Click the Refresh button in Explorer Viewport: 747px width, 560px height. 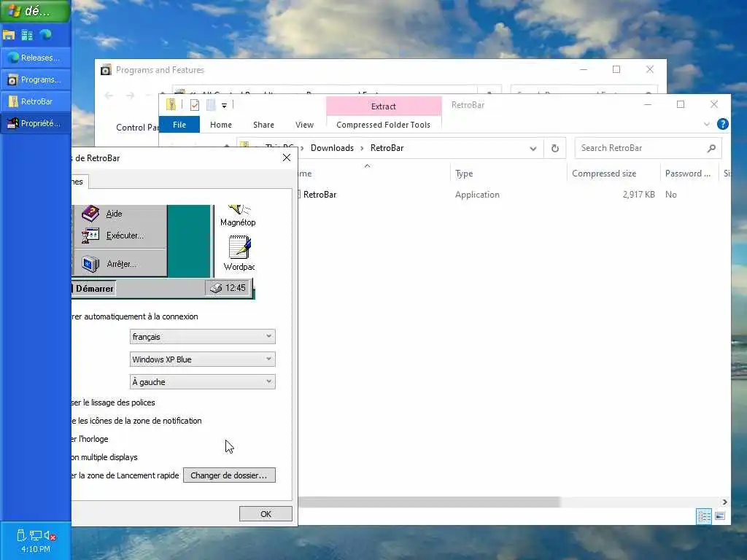click(555, 149)
